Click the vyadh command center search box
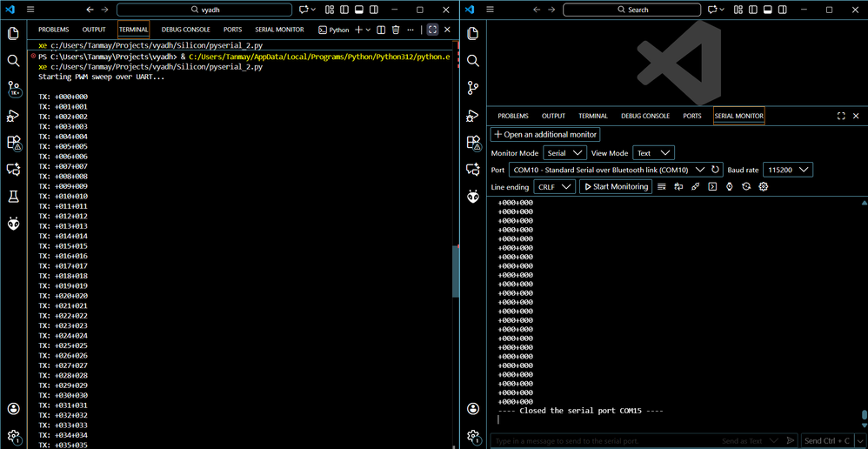The image size is (868, 449). click(204, 10)
